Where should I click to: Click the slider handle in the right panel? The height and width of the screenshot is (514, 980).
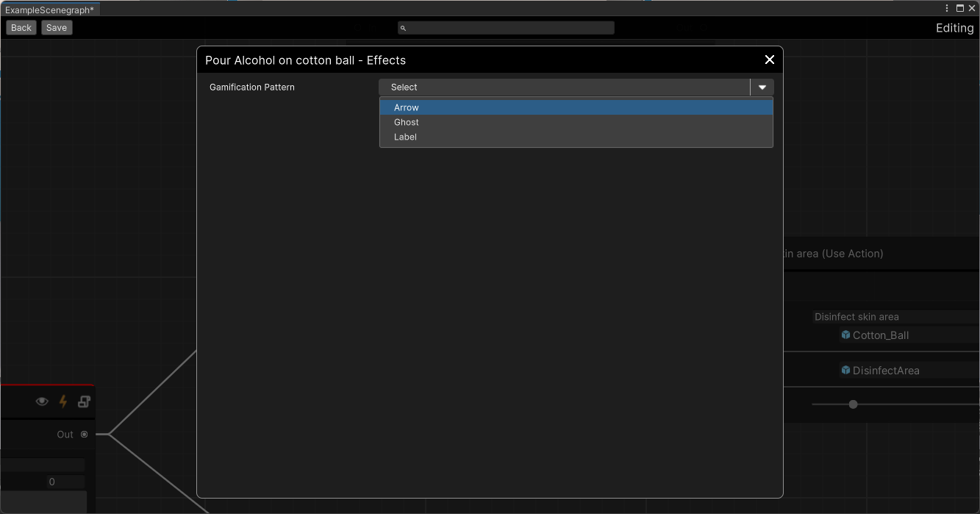pos(853,404)
